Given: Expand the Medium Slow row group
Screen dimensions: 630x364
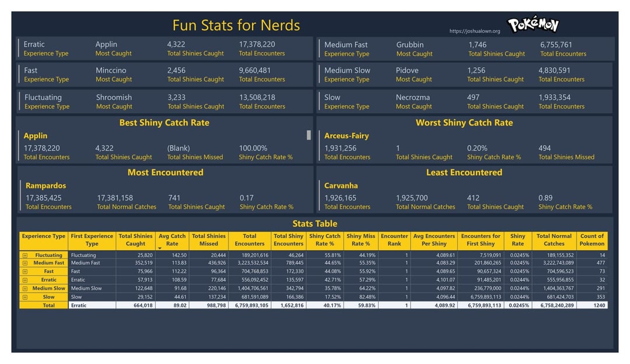Looking at the screenshot, I should pos(24,289).
